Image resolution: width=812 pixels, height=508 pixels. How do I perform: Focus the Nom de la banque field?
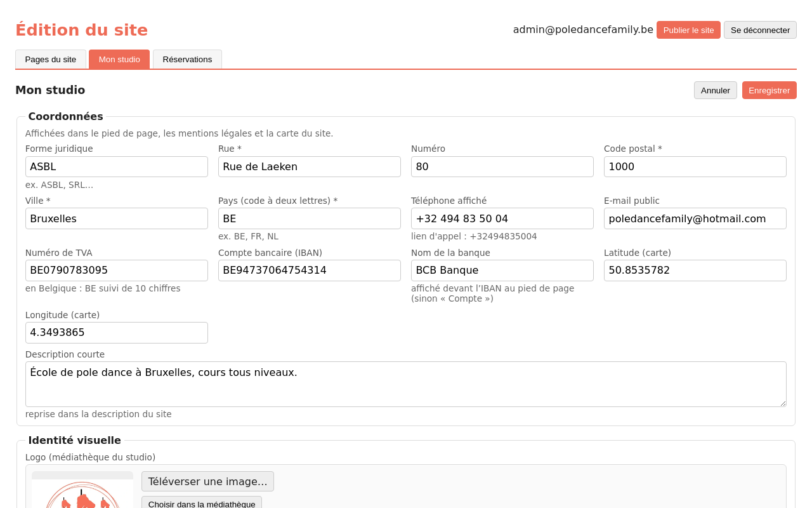502,271
